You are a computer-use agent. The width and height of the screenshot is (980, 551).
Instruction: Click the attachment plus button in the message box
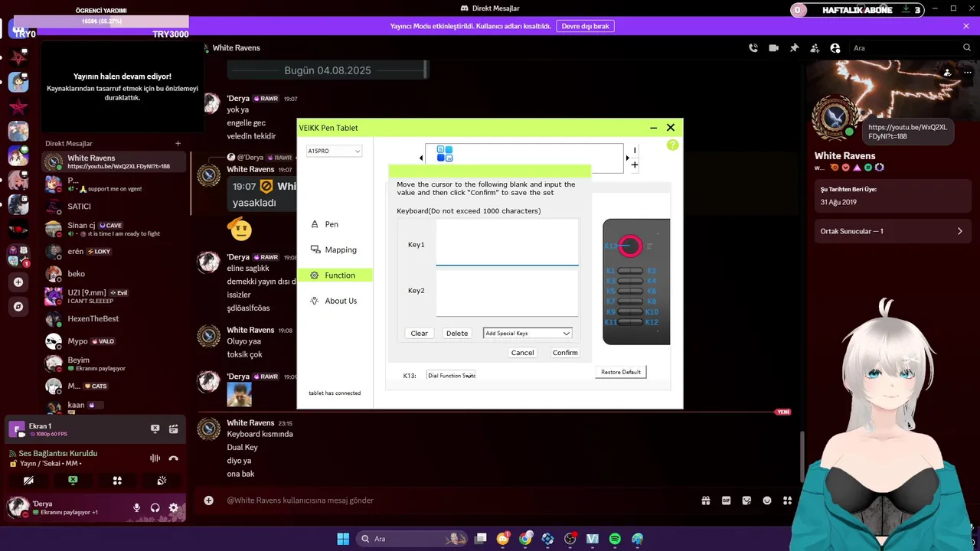click(x=208, y=500)
